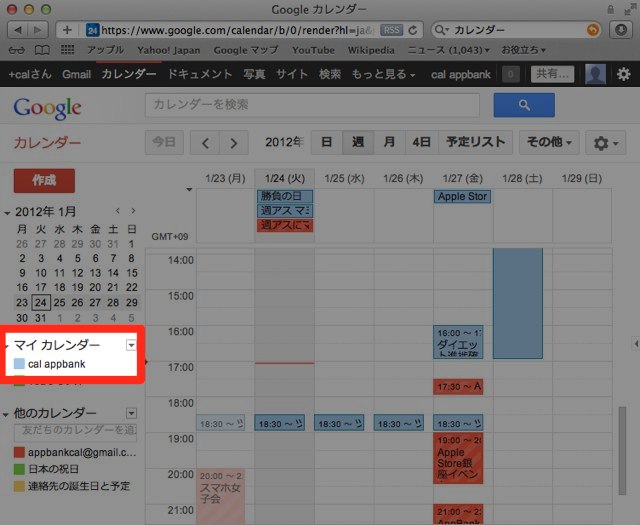
Task: Click the calendar grid vertical scrollbar
Action: 622,450
